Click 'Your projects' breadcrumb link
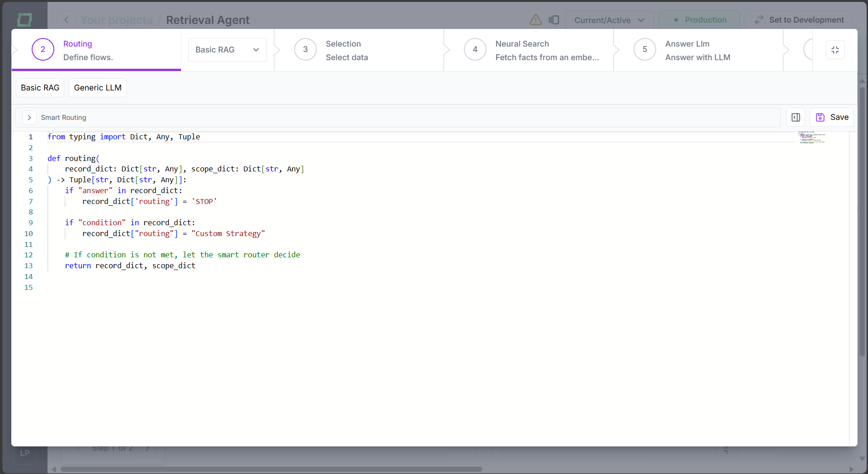Image resolution: width=868 pixels, height=474 pixels. (117, 20)
